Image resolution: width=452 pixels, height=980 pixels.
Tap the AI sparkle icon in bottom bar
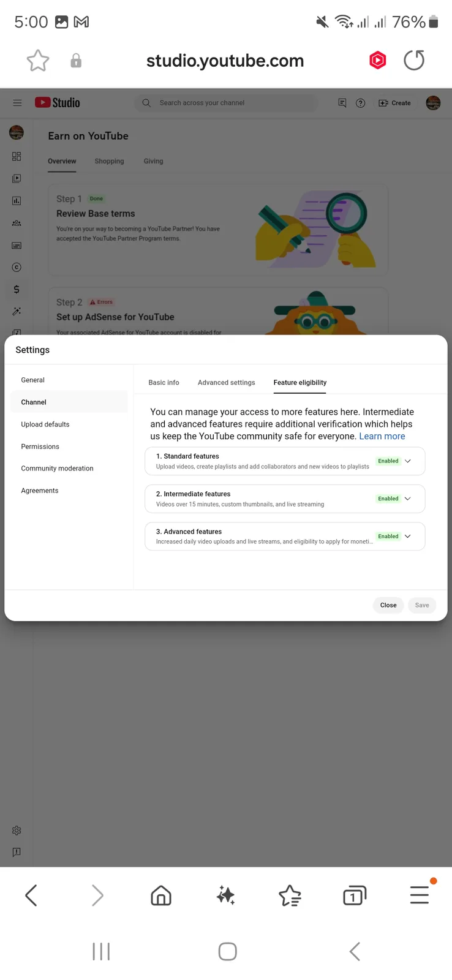click(x=225, y=895)
